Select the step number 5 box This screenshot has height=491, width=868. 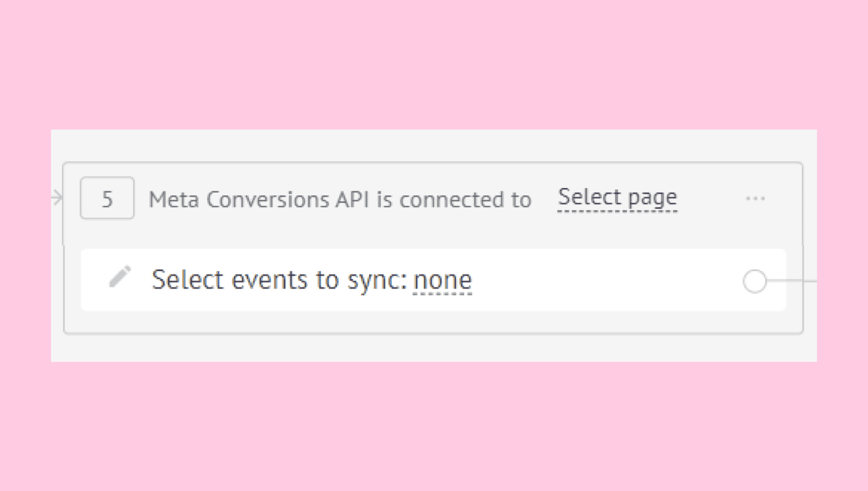pyautogui.click(x=107, y=198)
